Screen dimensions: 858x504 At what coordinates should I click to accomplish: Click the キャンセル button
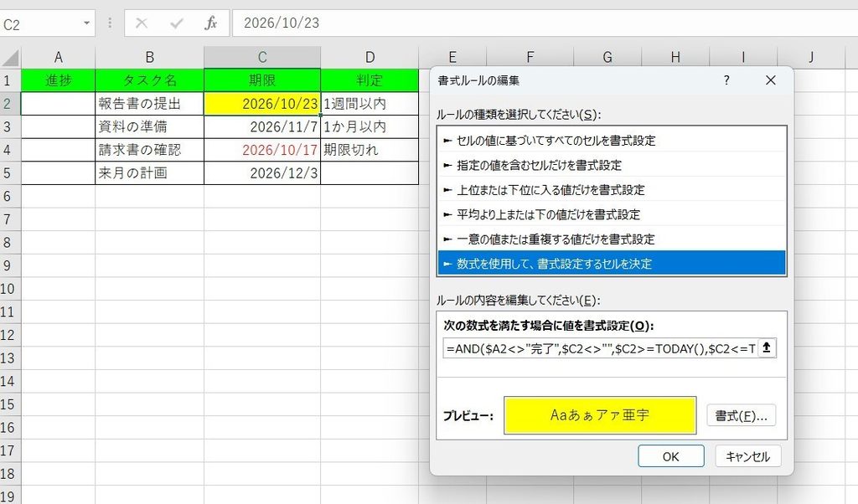click(747, 456)
